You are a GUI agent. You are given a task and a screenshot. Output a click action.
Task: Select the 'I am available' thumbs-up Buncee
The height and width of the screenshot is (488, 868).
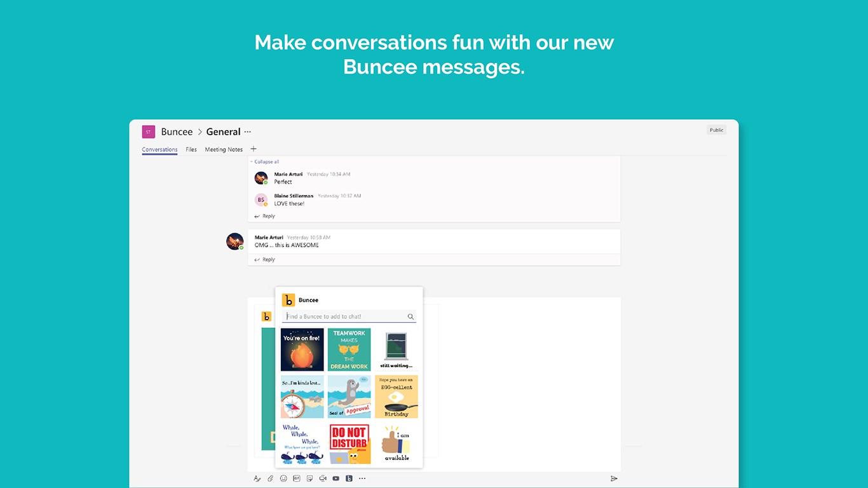pos(397,444)
